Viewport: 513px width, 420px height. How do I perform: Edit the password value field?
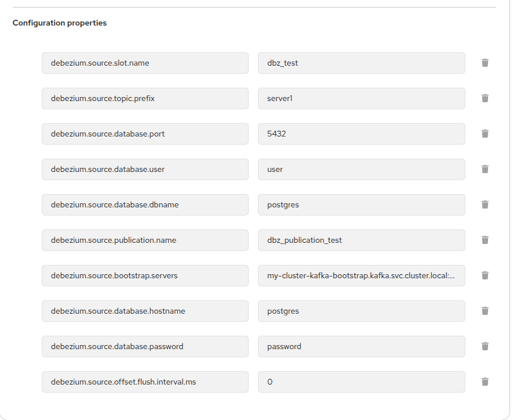pyautogui.click(x=361, y=346)
